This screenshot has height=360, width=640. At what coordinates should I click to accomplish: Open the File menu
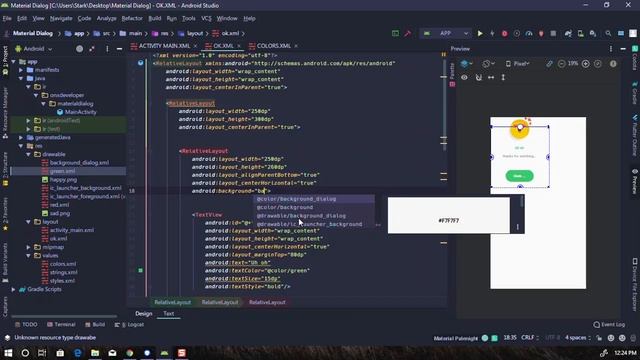click(x=7, y=18)
